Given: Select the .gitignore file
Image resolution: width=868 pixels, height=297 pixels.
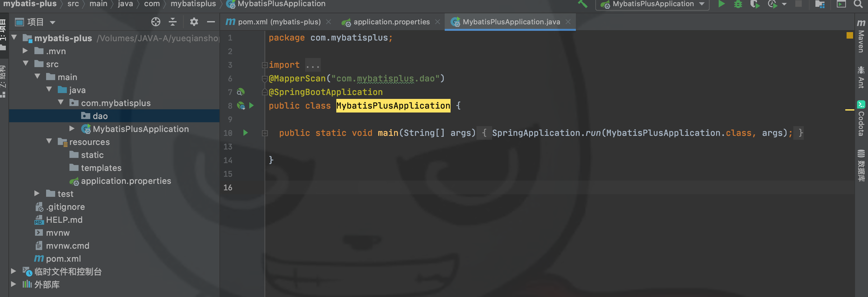Looking at the screenshot, I should (60, 207).
